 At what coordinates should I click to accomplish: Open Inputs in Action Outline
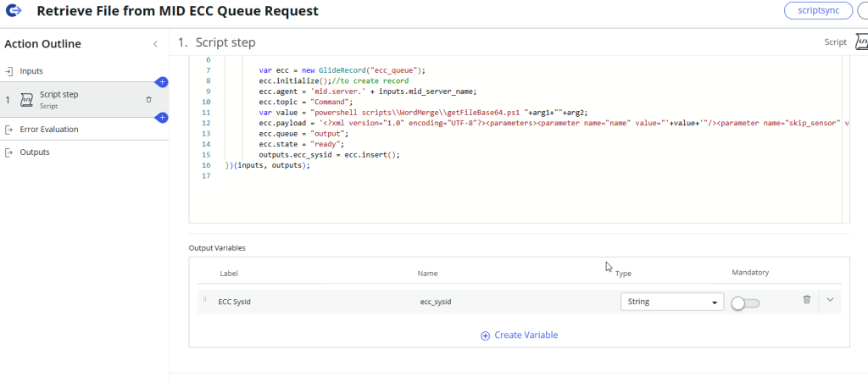[x=32, y=71]
